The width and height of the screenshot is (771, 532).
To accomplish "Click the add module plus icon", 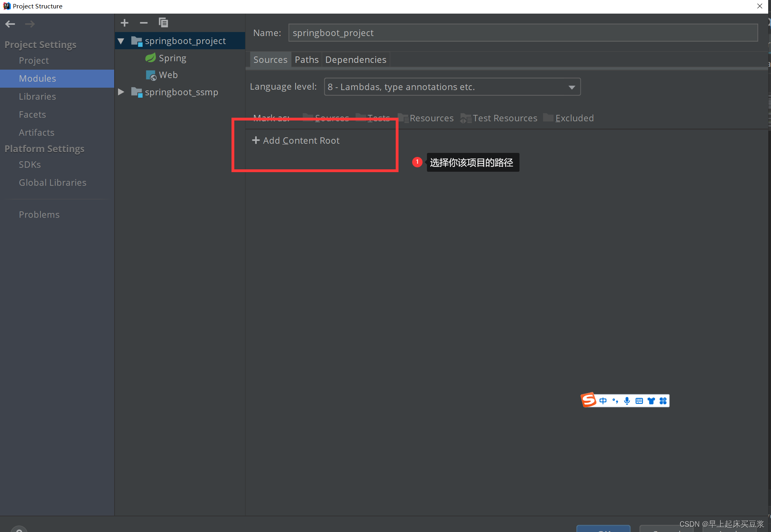I will coord(125,23).
